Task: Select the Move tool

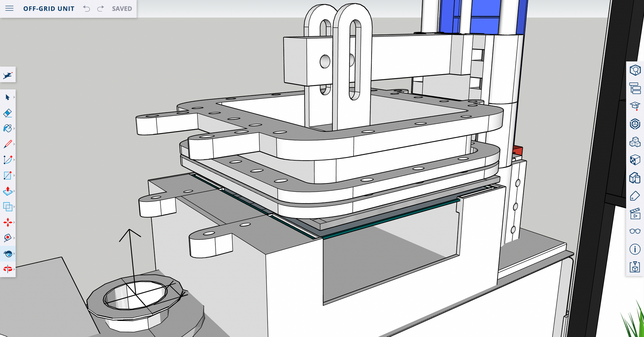Action: 7,222
